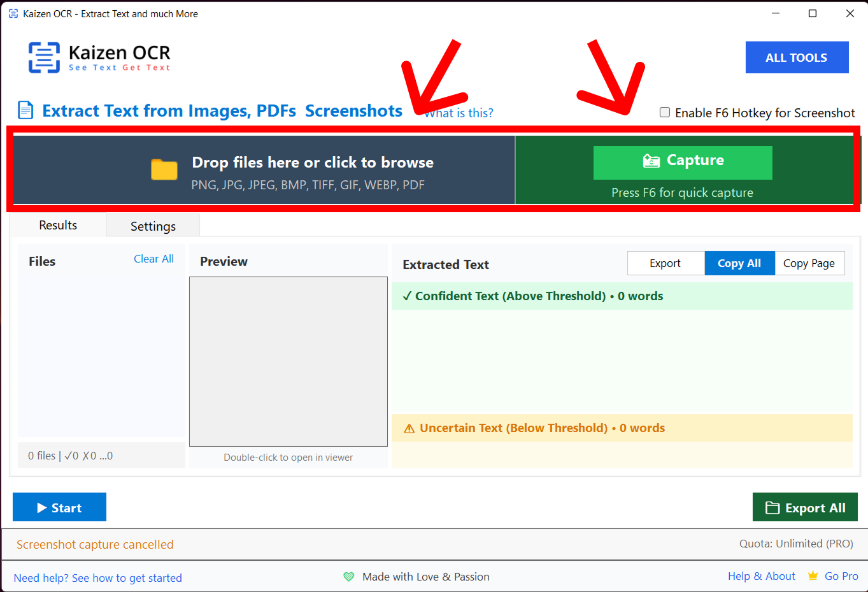Screen dimensions: 868x592
Task: Click the Copy Page button
Action: click(x=809, y=263)
